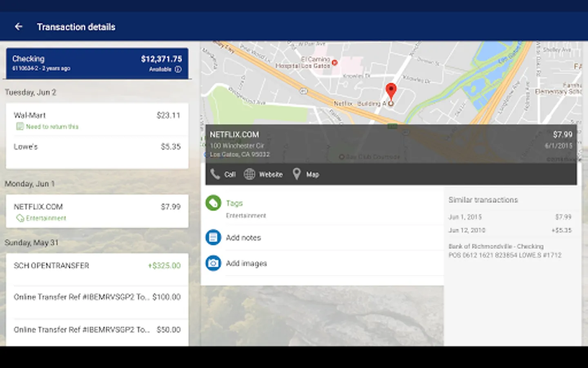Screen dimensions: 588x368
Task: Open similar transaction Jun 12, 2010
Action: [x=510, y=230]
